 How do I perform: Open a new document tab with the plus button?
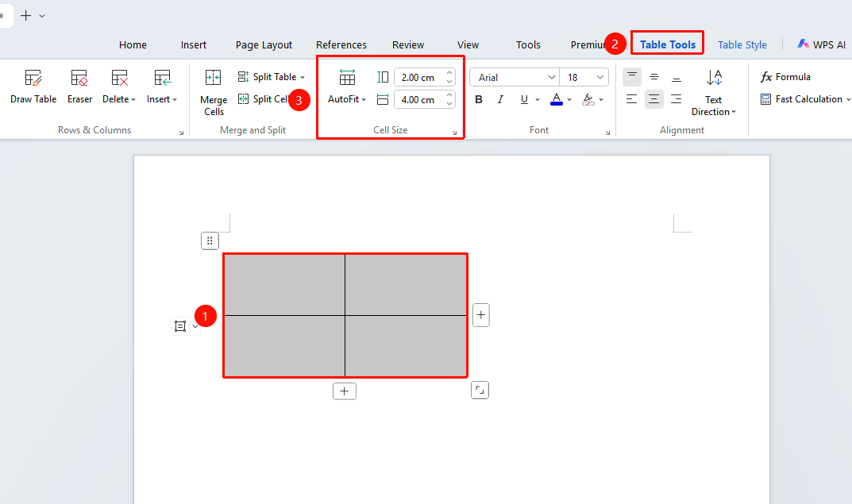[x=25, y=16]
